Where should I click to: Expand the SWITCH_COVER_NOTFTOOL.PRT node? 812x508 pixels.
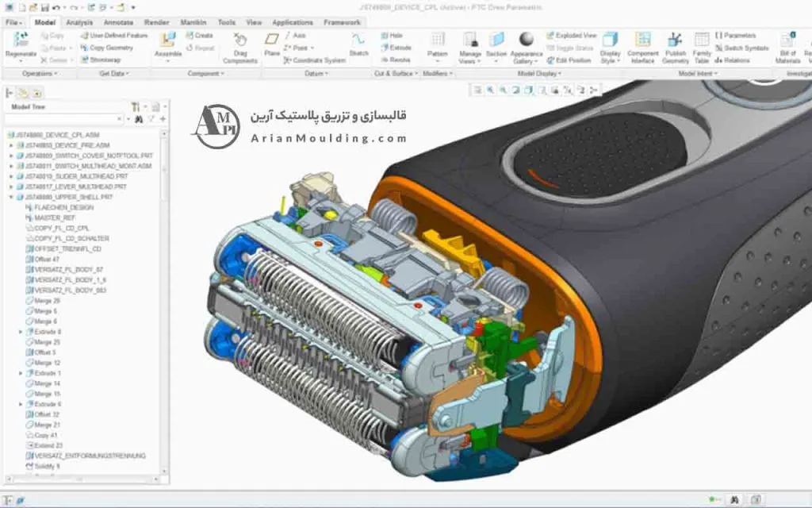(11, 156)
